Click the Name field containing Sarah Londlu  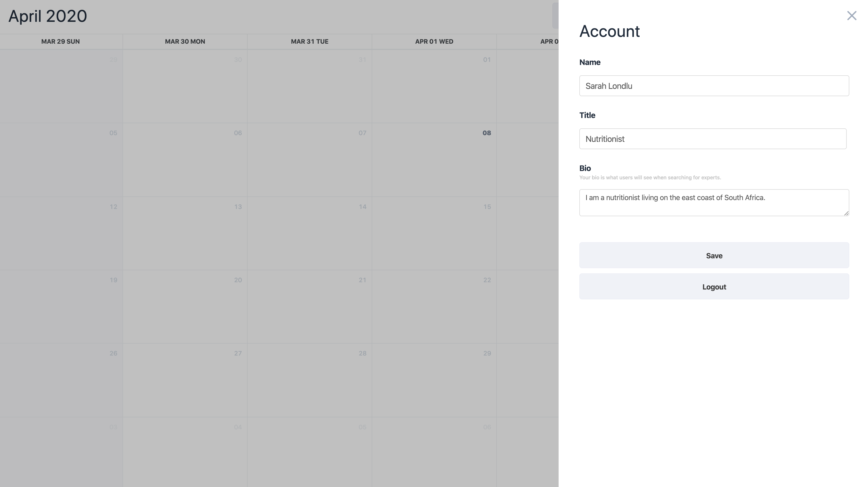click(714, 86)
